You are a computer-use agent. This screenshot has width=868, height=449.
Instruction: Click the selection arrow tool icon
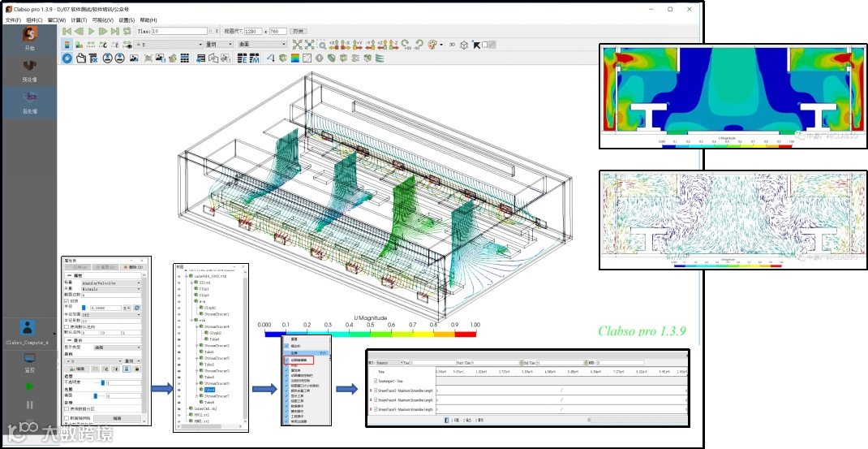point(476,45)
